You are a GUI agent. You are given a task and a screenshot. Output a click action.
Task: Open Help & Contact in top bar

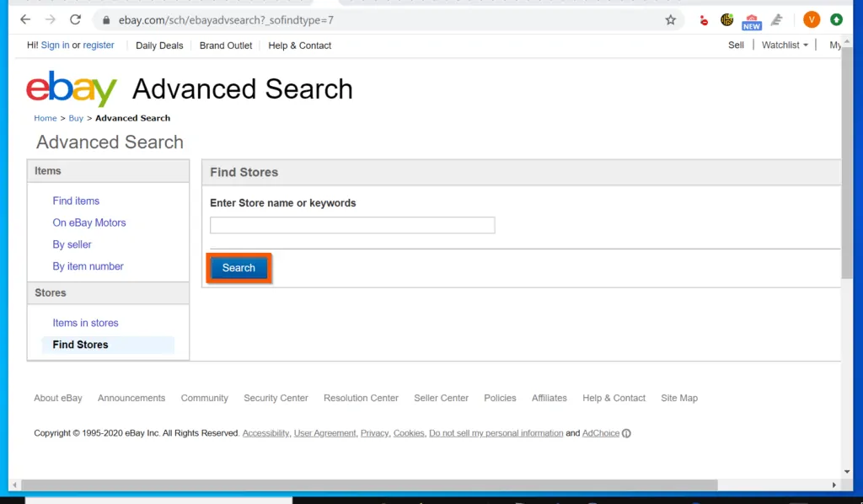pos(300,46)
